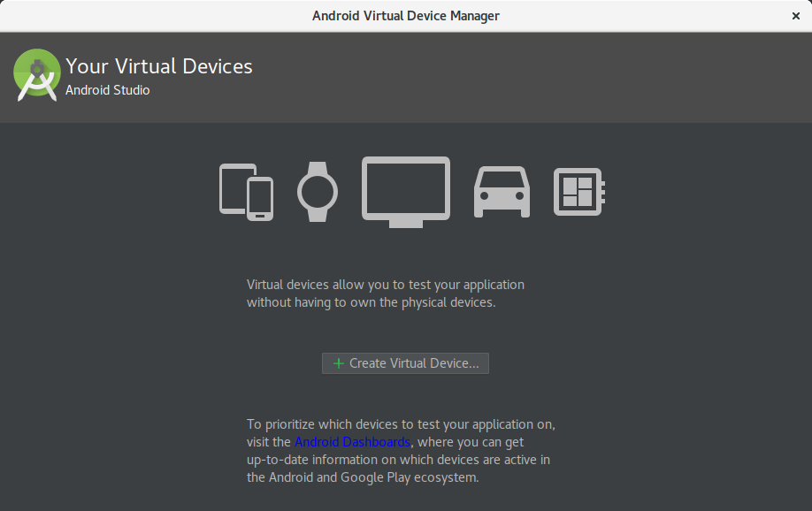
Task: Click the 'Android Studio' subtitle text
Action: click(108, 90)
